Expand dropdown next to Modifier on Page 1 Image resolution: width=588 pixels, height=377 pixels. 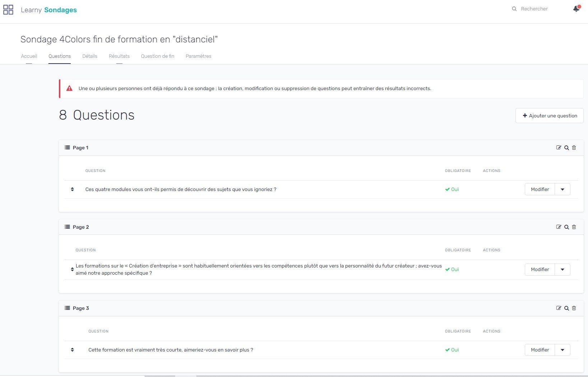pyautogui.click(x=563, y=189)
